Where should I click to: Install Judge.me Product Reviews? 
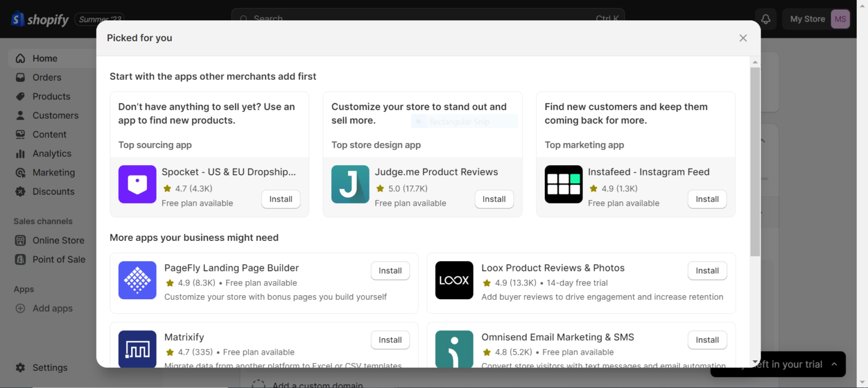(494, 199)
